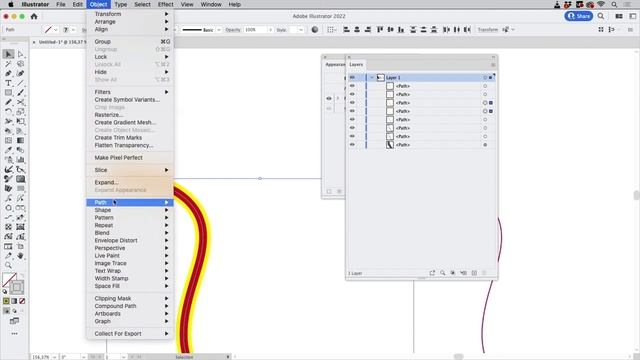Screen dimensions: 640x360
Task: Open search icon next to Share button
Action: pyautogui.click(x=601, y=16)
